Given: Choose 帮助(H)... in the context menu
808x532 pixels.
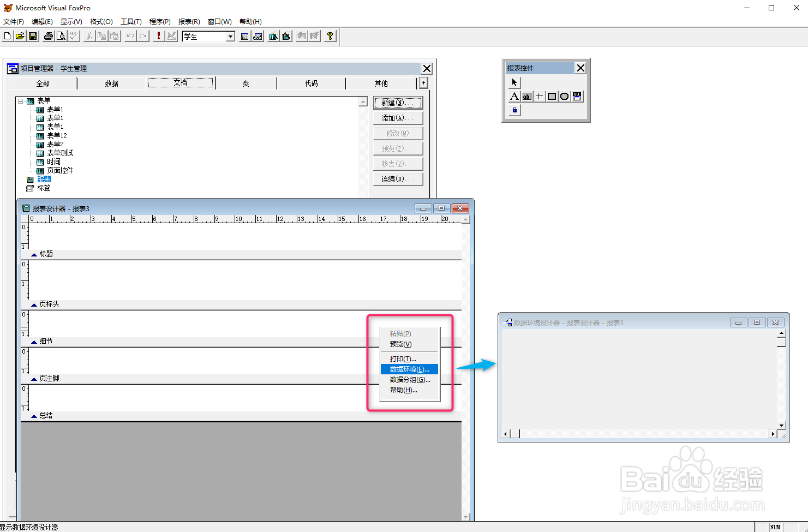Looking at the screenshot, I should click(409, 390).
